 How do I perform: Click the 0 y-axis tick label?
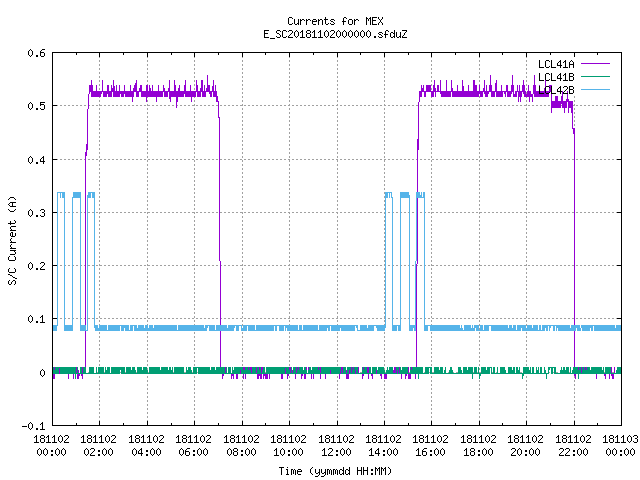[42, 373]
